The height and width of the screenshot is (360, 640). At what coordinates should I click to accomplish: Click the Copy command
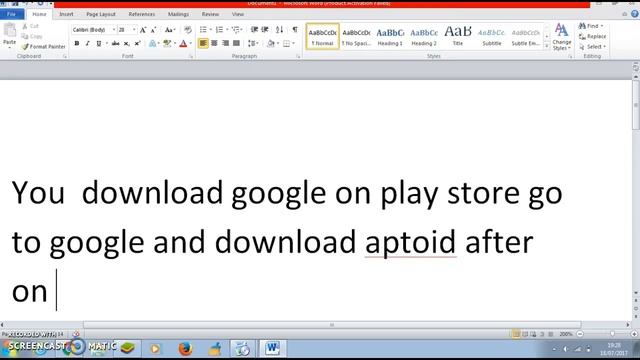tap(31, 36)
